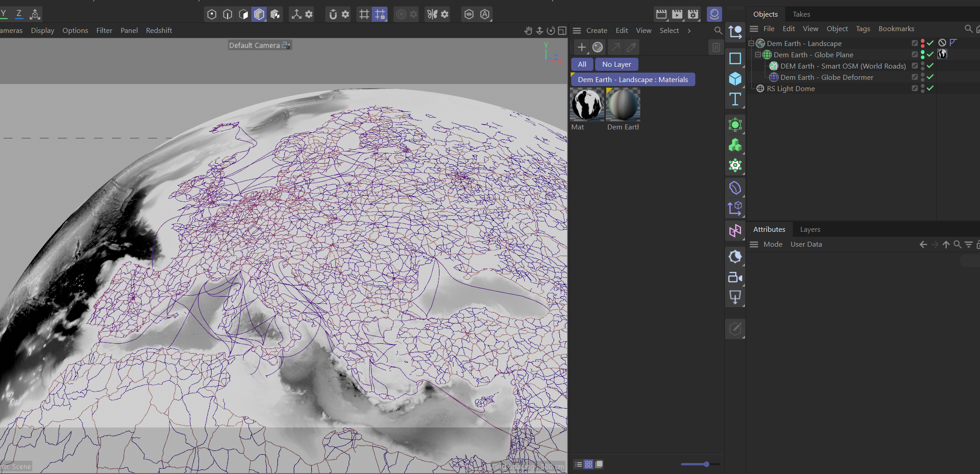Open Edit Render Settings icon

pyautogui.click(x=693, y=14)
